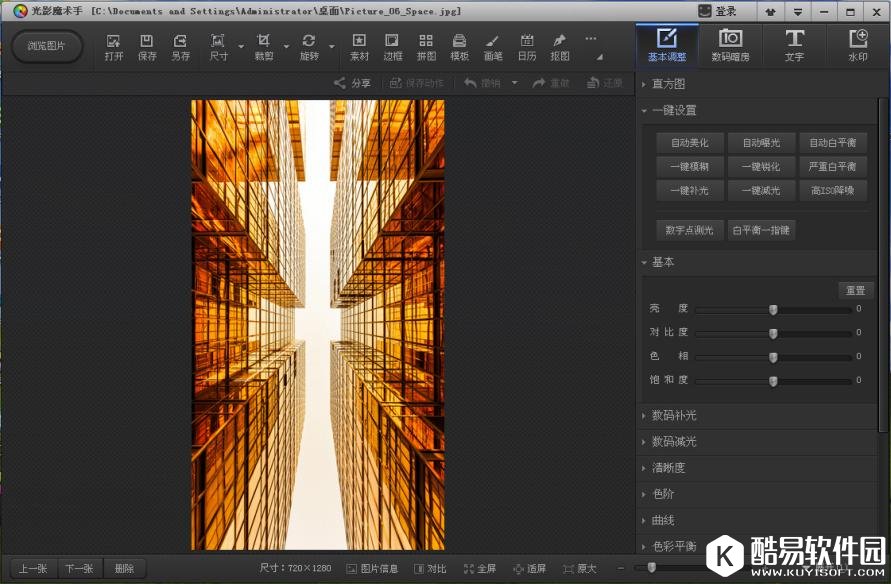Click the 浏览图片 (Browse pictures) button

point(47,46)
